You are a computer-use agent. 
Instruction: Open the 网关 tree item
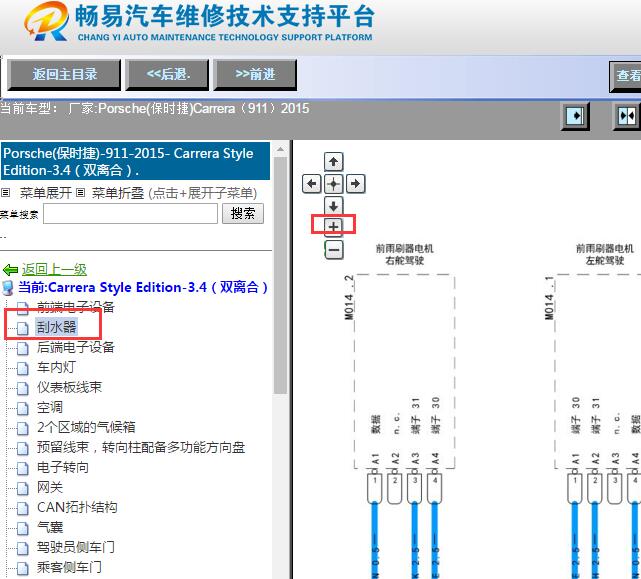click(50, 487)
